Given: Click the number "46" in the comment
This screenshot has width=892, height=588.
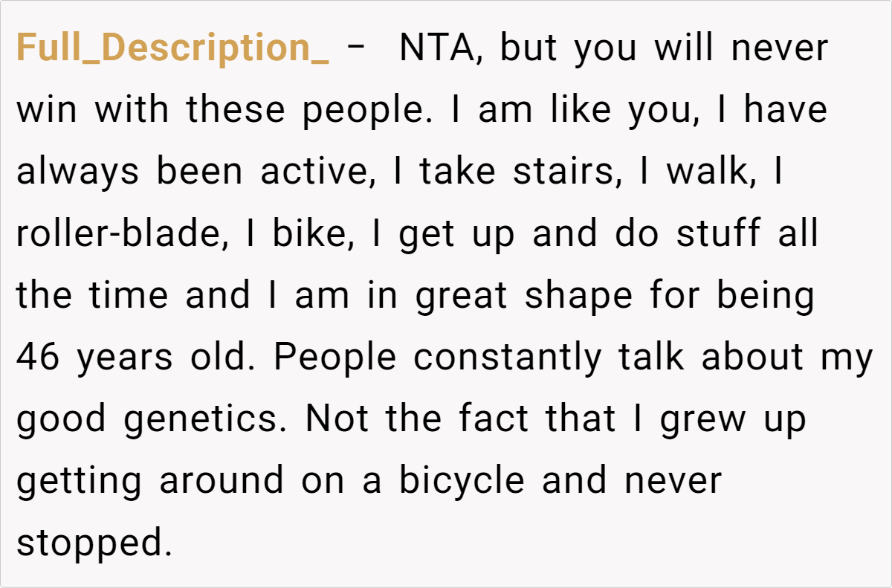Looking at the screenshot, I should (39, 358).
